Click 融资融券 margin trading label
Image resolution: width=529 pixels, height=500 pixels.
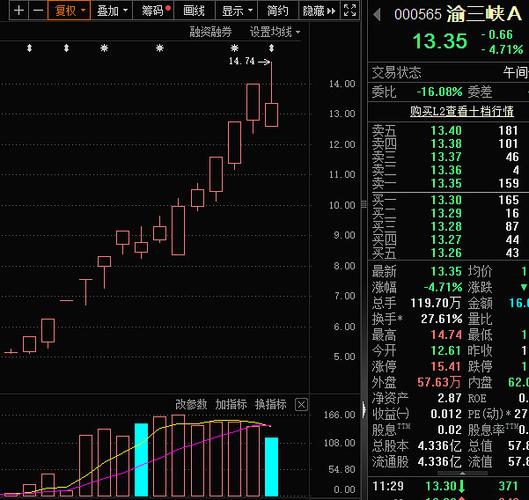coord(211,32)
